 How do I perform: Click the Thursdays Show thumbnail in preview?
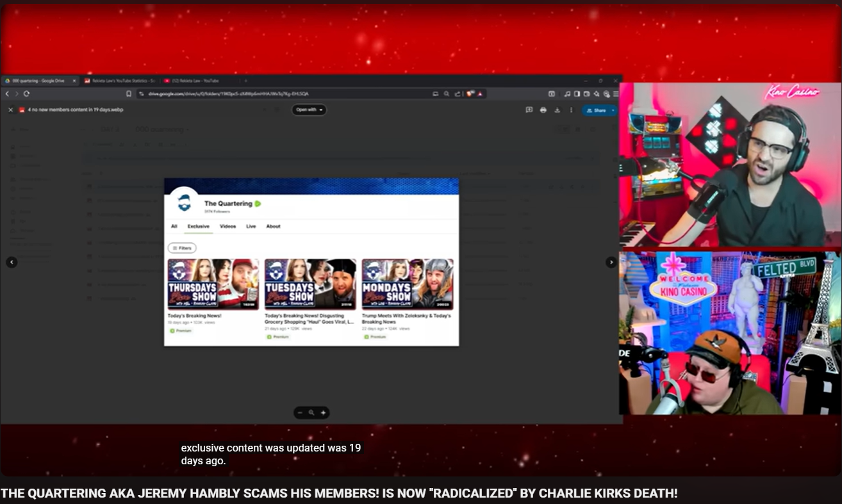point(213,284)
